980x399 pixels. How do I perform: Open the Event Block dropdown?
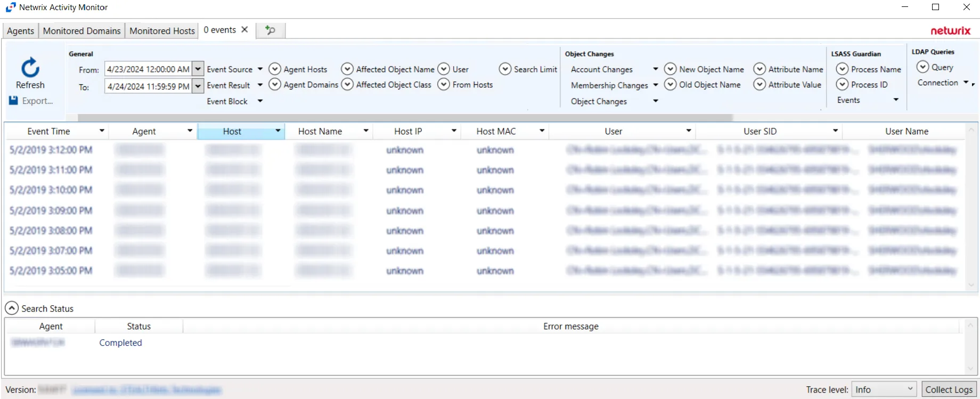click(x=260, y=101)
